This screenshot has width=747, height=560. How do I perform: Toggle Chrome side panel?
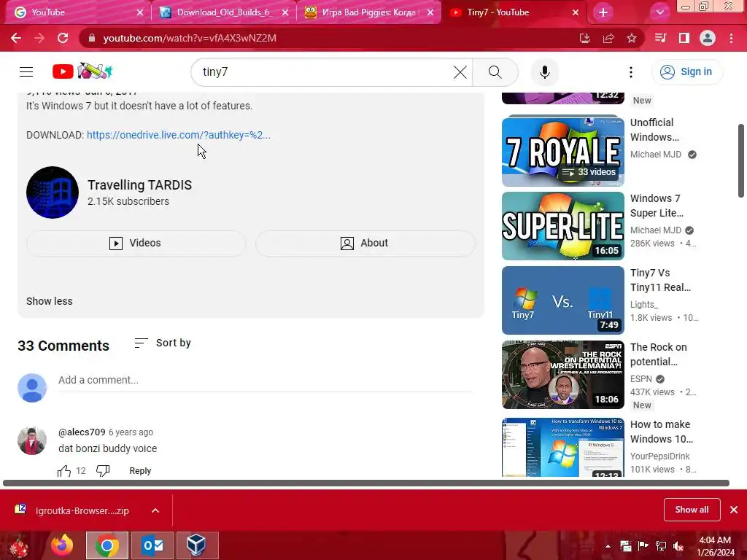(684, 38)
